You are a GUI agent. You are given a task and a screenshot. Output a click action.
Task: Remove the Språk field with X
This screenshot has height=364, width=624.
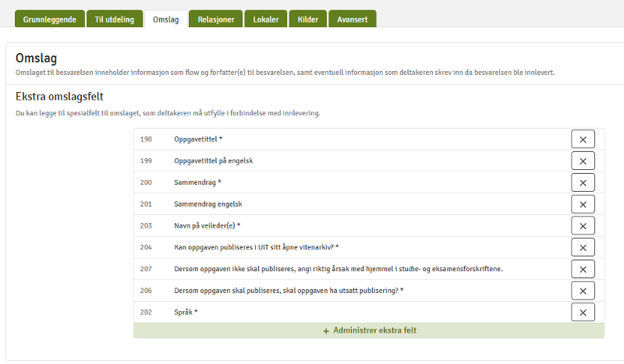[583, 312]
